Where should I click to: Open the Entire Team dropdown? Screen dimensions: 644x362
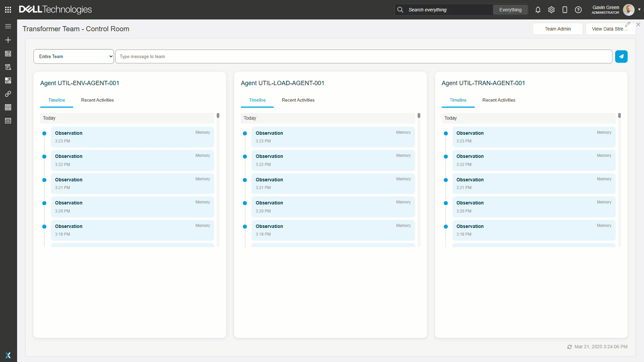(x=74, y=56)
